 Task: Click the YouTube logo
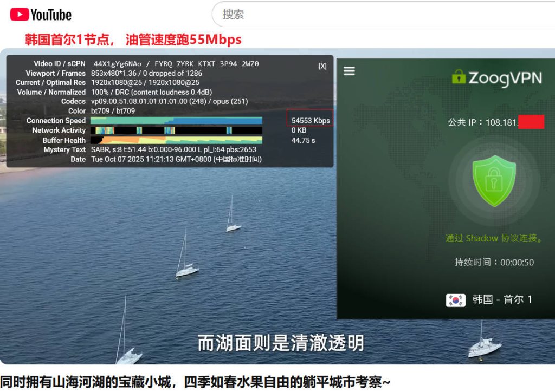tap(41, 15)
